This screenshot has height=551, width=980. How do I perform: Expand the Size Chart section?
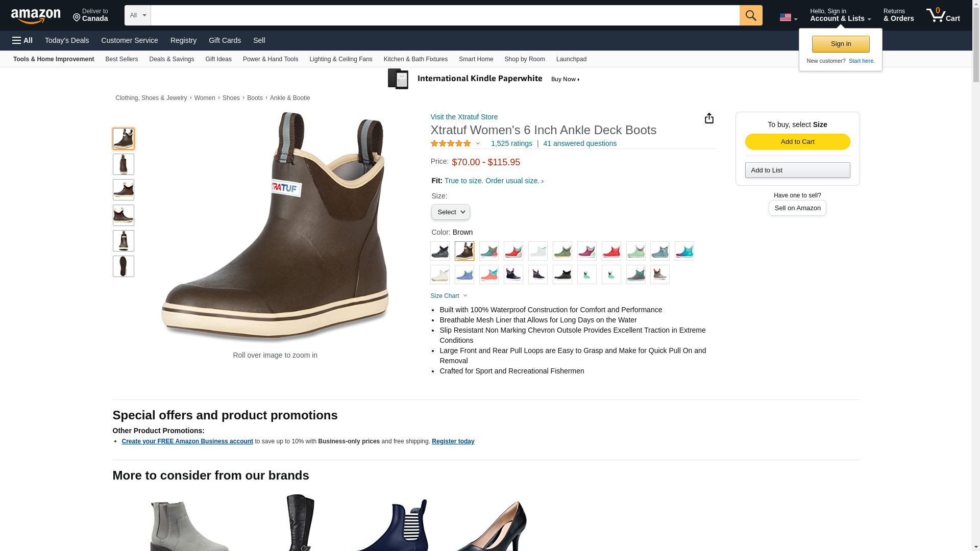(x=449, y=296)
